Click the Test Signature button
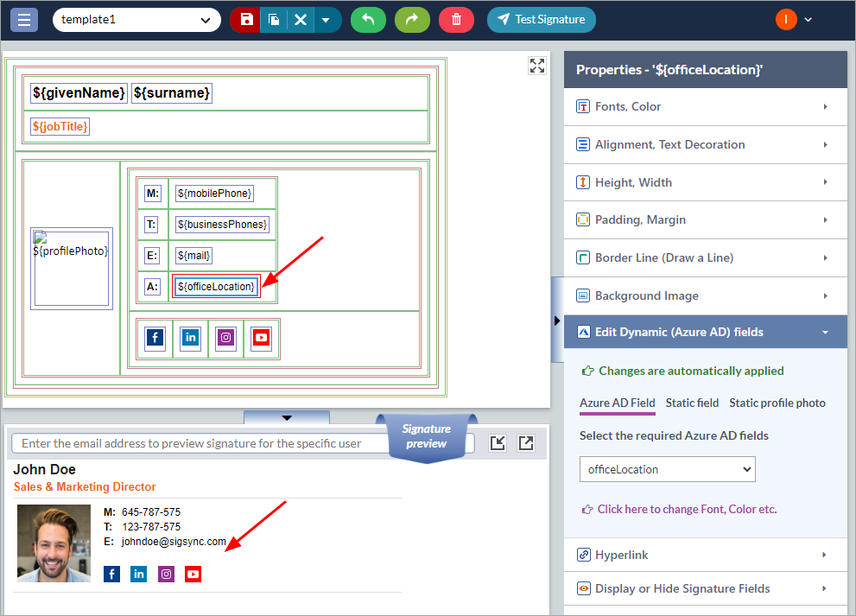Viewport: 856px width, 616px height. (x=541, y=20)
